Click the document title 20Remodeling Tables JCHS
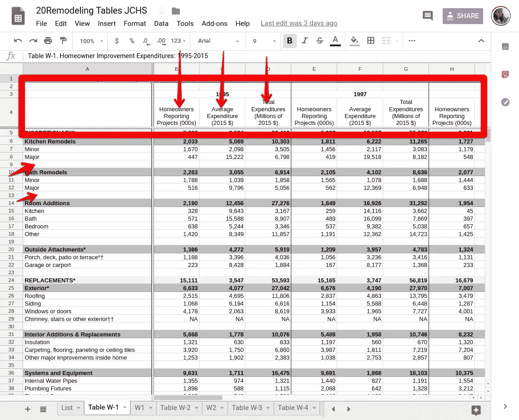519x420 pixels. click(91, 10)
